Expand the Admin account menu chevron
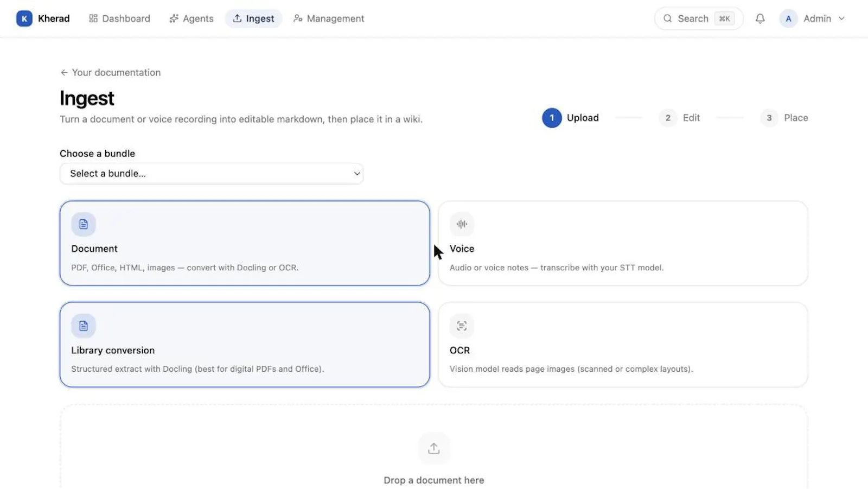The image size is (868, 489). coord(841,18)
